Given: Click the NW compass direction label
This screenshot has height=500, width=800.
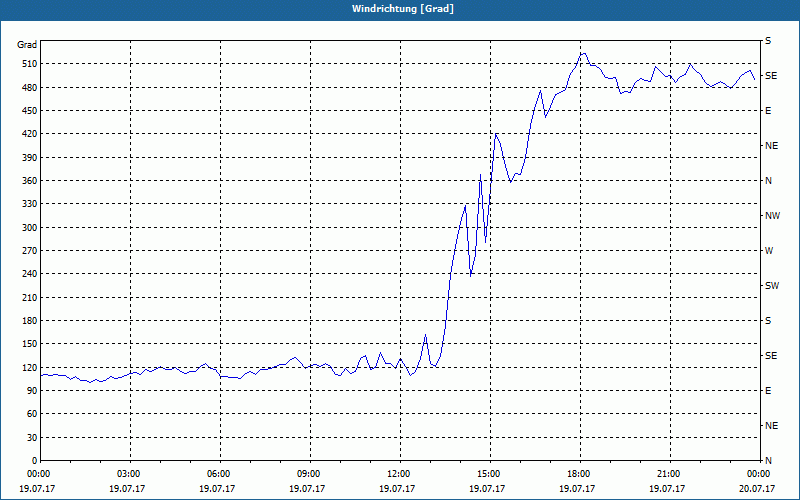Looking at the screenshot, I should pos(772,216).
